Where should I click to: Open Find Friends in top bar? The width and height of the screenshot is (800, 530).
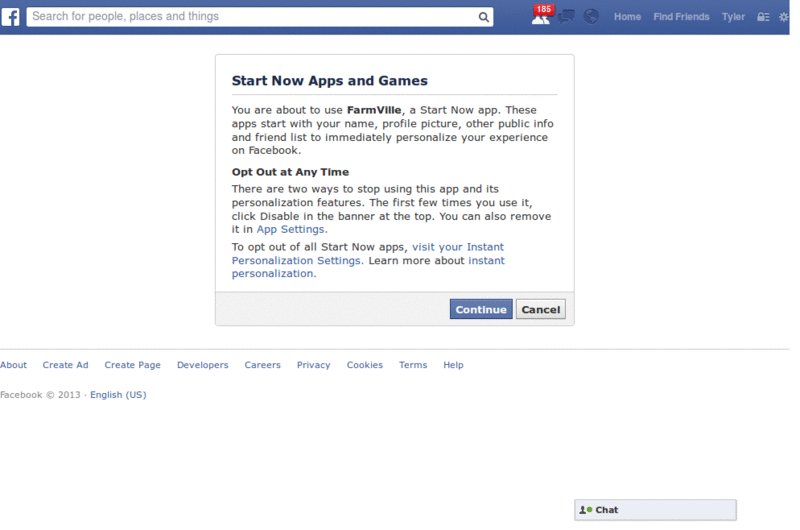point(681,17)
